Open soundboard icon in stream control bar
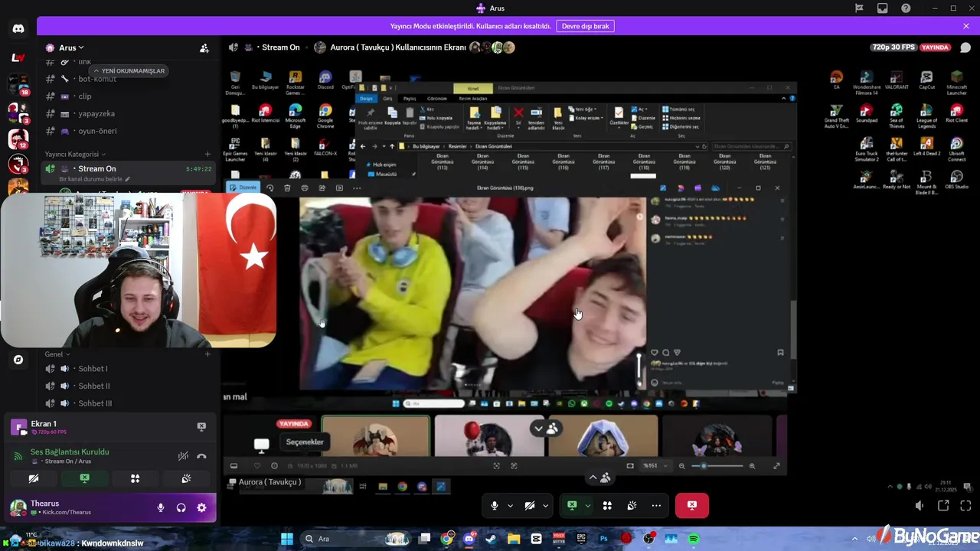 click(x=632, y=506)
